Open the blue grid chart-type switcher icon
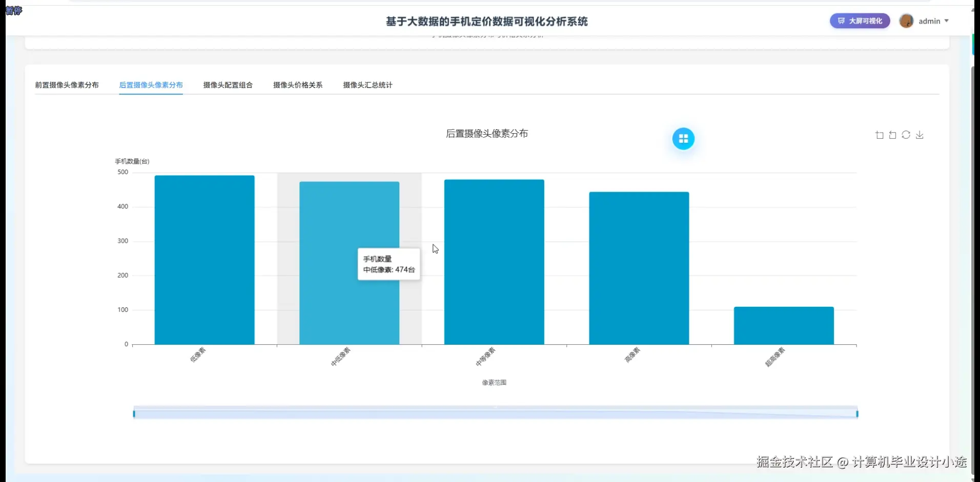The height and width of the screenshot is (482, 980). (683, 138)
